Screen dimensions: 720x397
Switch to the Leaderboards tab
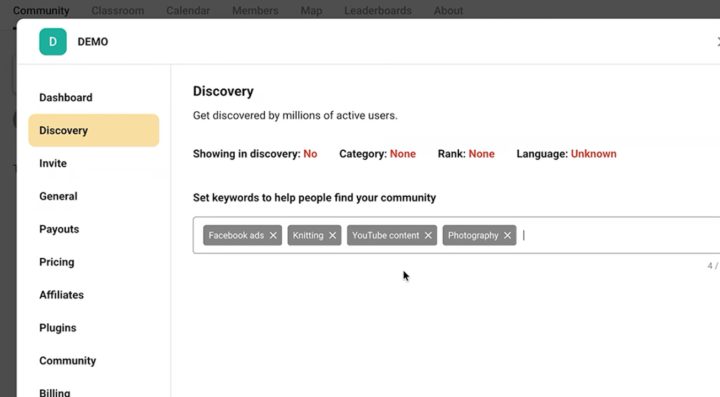tap(378, 11)
